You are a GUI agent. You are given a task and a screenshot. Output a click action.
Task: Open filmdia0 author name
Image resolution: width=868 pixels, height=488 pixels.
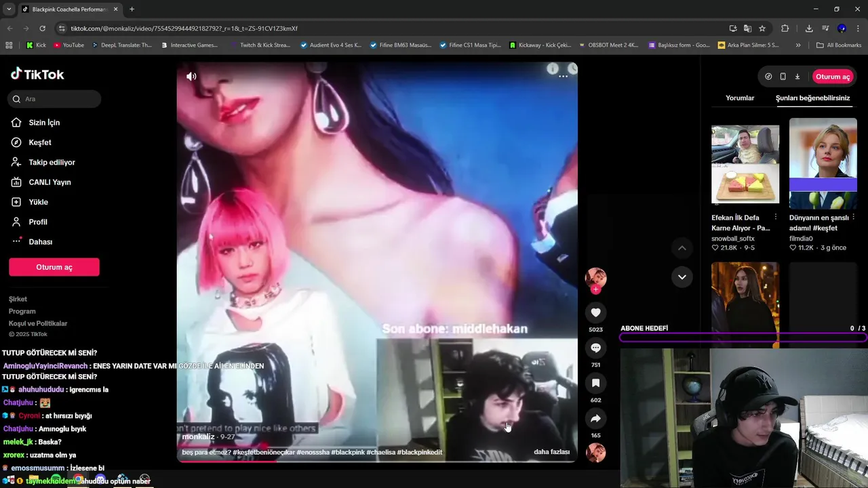coord(801,239)
